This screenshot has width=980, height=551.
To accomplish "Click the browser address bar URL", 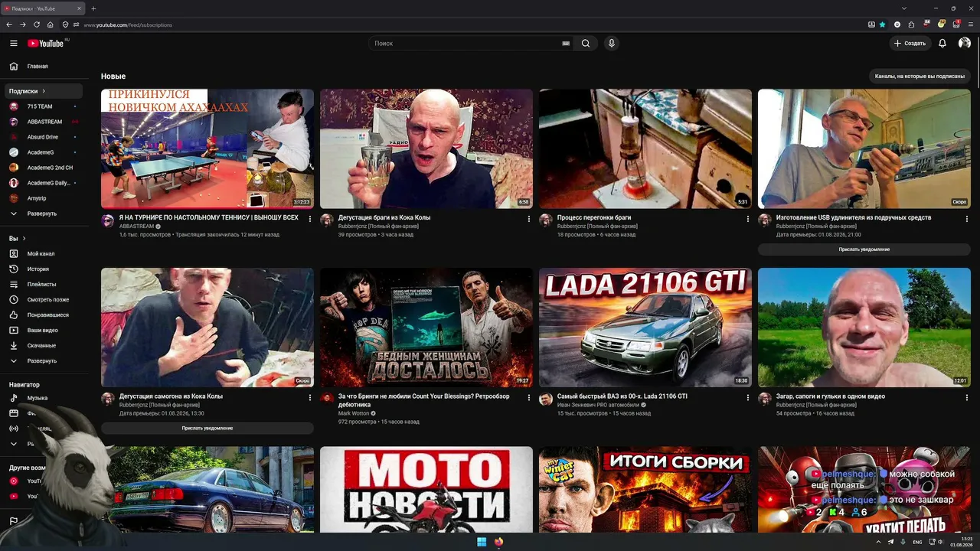I will 127,25.
